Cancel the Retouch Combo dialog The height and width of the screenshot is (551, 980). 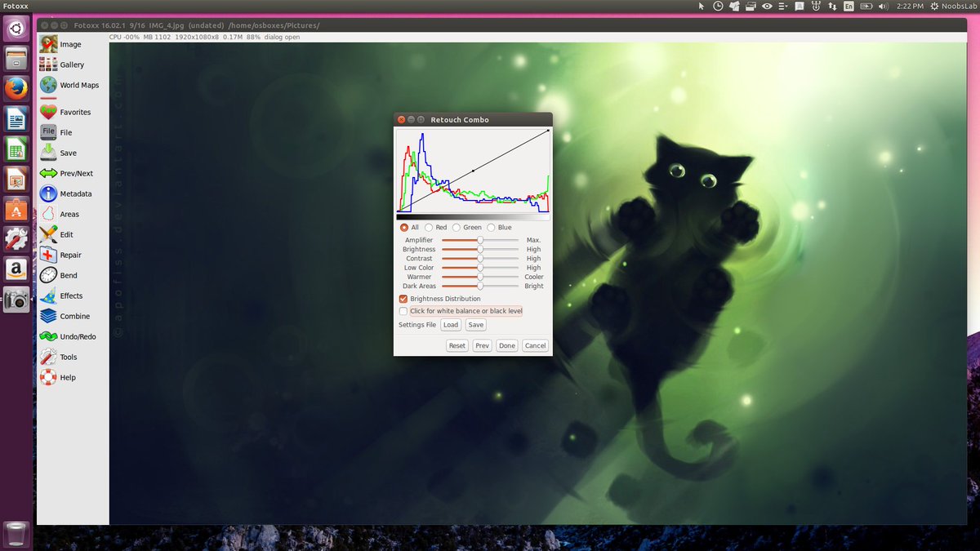tap(535, 345)
